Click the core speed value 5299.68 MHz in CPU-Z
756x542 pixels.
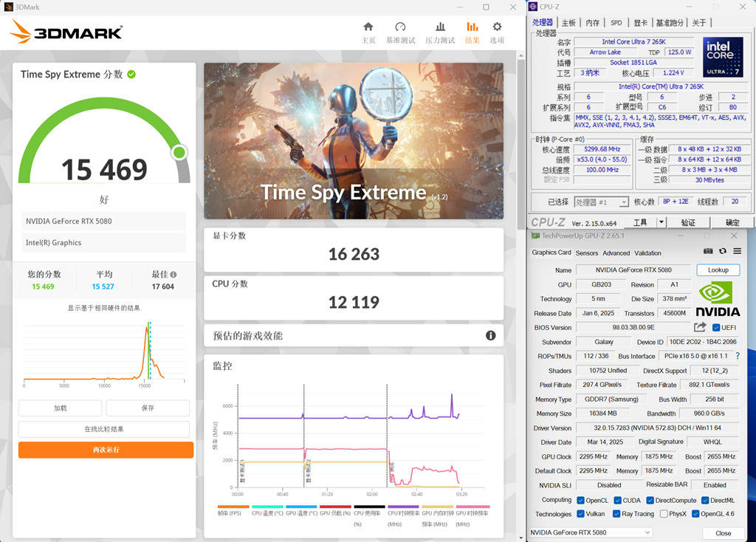602,149
